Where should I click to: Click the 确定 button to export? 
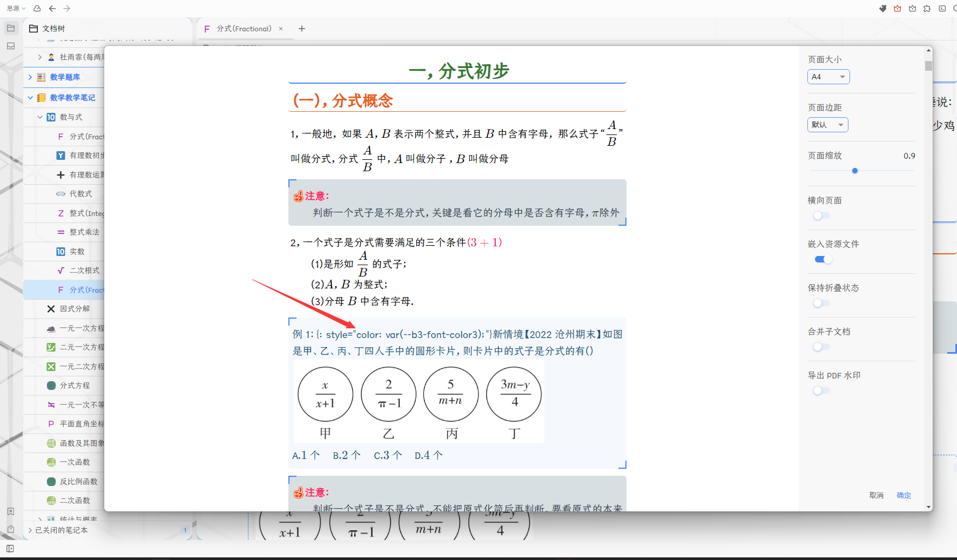904,495
